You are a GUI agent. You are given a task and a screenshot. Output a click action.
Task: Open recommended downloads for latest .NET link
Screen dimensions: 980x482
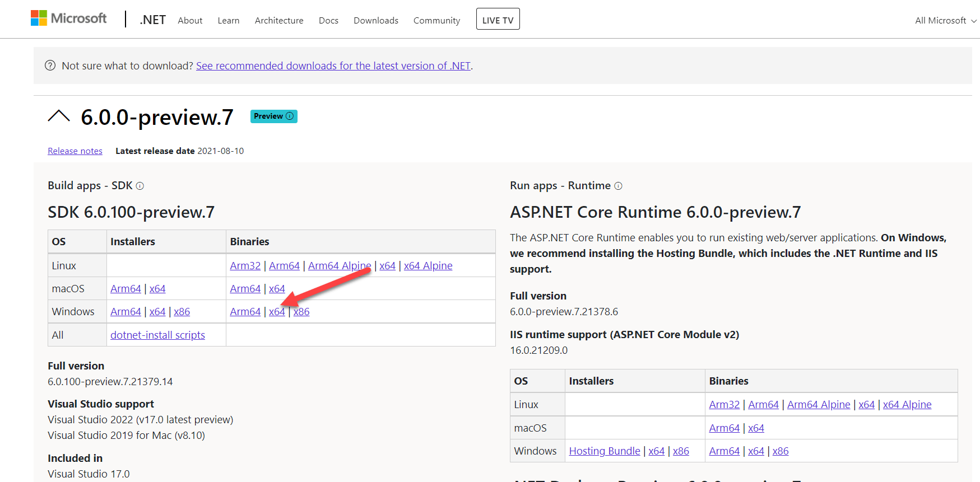click(x=333, y=66)
